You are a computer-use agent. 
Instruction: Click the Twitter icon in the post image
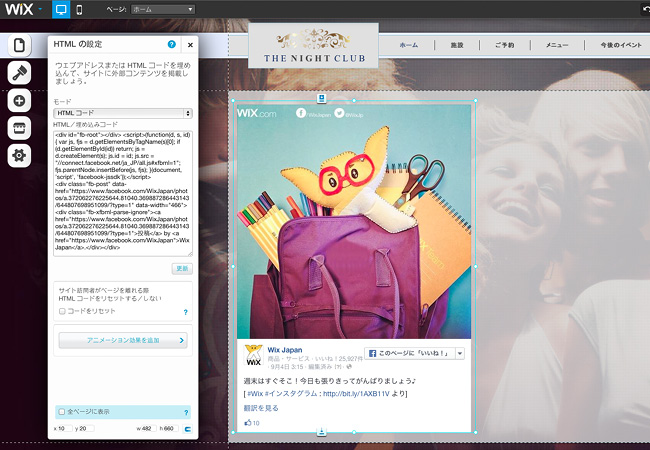pos(339,112)
